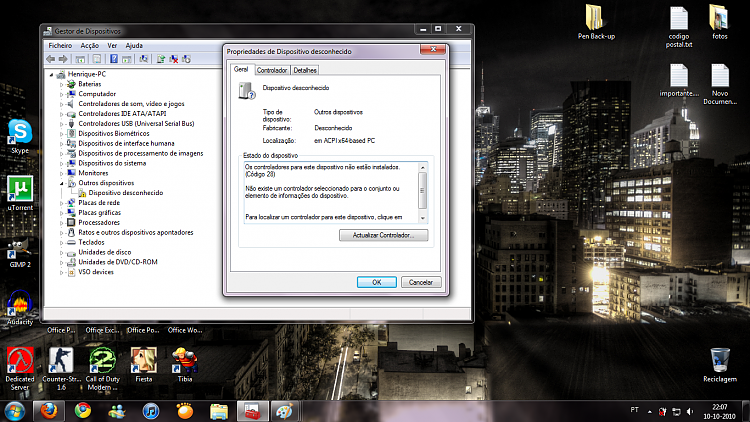Click the device status scrollbar up arrow

coord(422,167)
